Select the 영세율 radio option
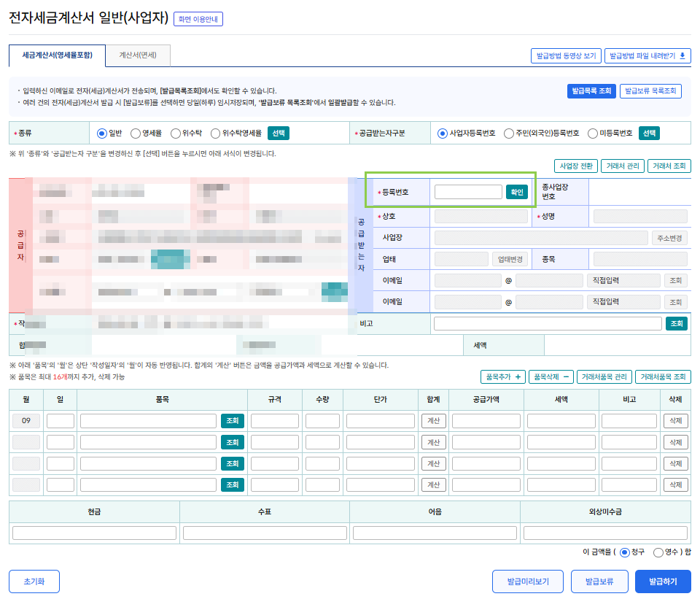 [x=136, y=134]
